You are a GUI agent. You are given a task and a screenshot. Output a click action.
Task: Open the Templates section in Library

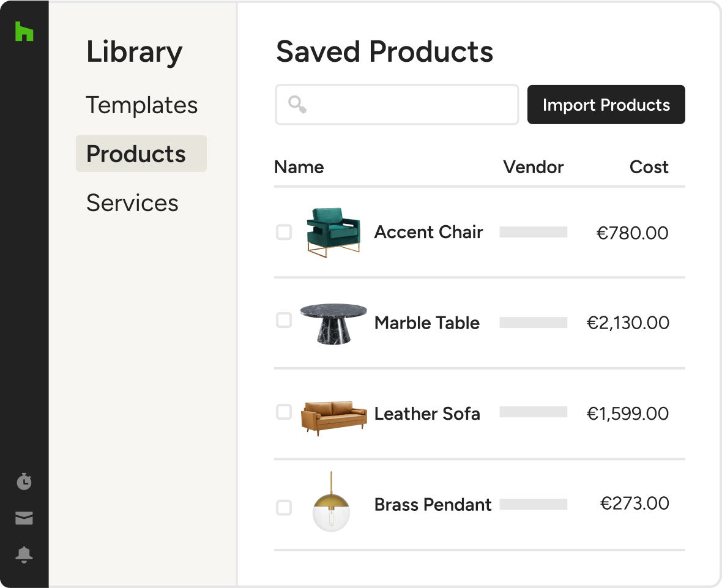tap(142, 105)
